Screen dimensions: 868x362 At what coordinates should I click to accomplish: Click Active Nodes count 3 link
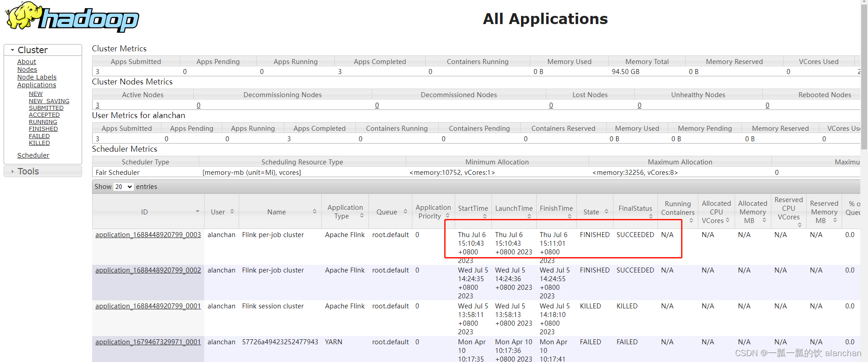pyautogui.click(x=98, y=105)
